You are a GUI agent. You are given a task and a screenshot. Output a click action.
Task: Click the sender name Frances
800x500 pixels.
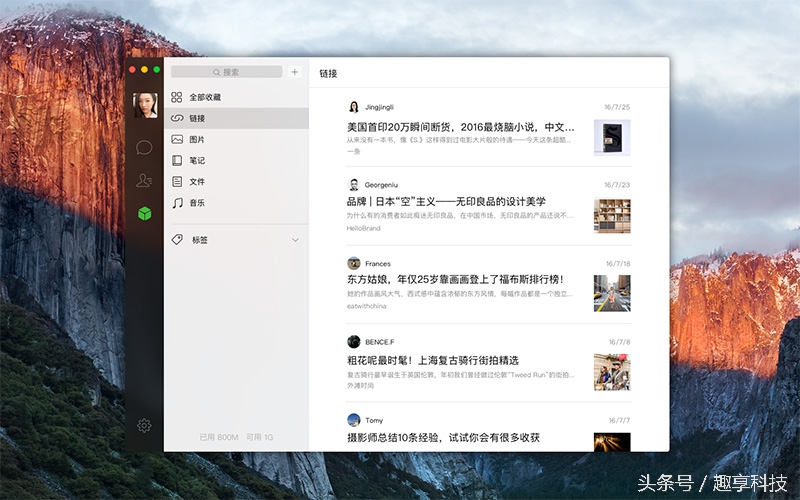[x=378, y=264]
